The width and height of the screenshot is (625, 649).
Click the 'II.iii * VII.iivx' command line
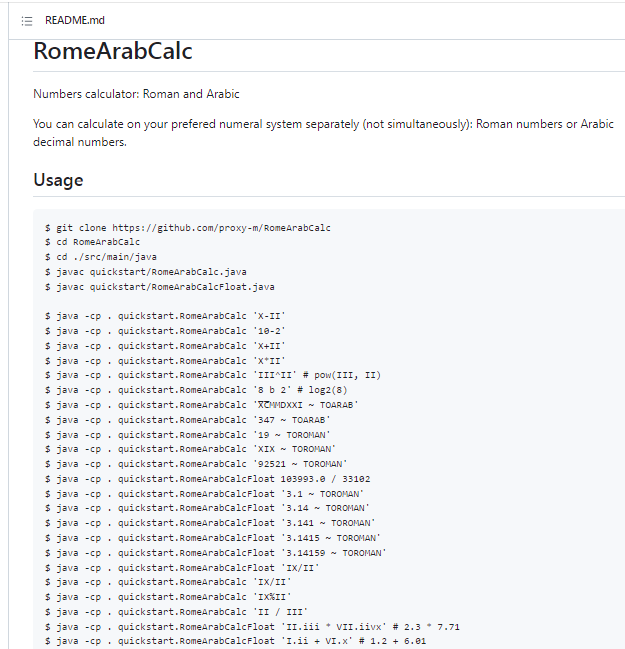(252, 626)
